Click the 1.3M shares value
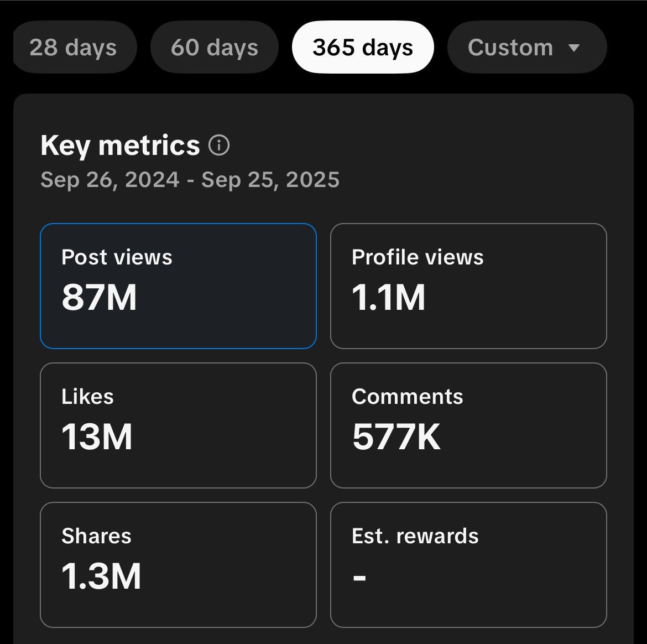Image resolution: width=647 pixels, height=644 pixels. (x=101, y=577)
